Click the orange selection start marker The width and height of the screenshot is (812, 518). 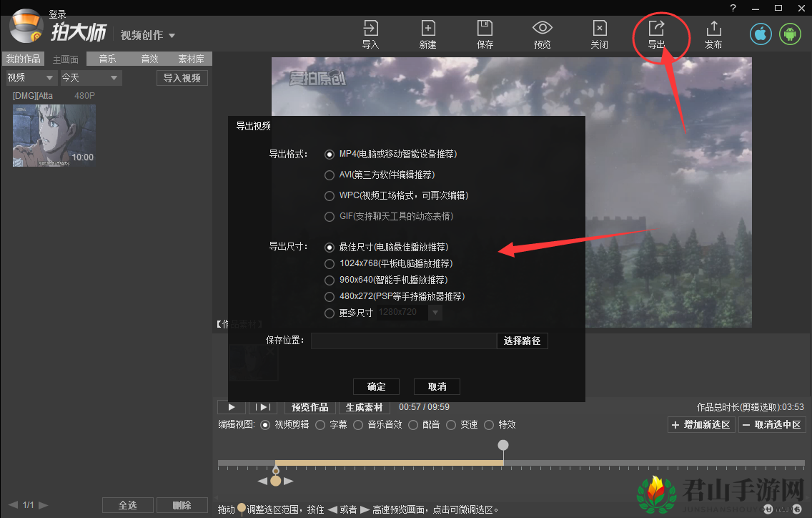(276, 481)
